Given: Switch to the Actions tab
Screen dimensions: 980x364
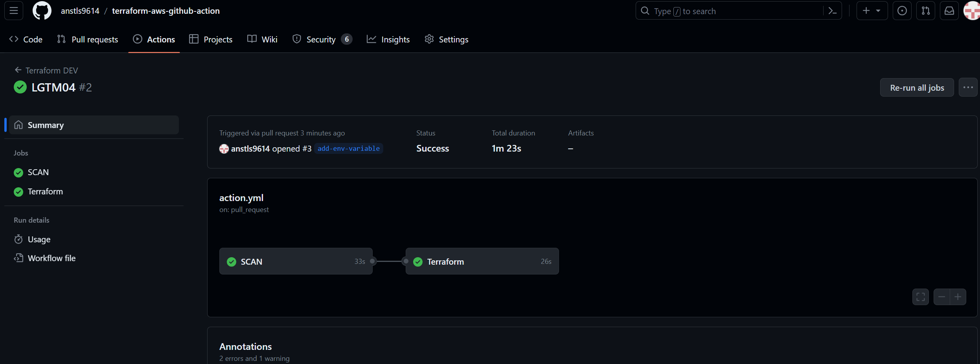Looking at the screenshot, I should [x=154, y=39].
